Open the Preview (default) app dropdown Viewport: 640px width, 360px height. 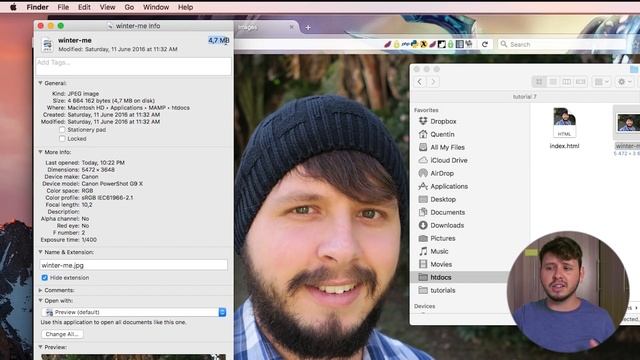(133, 312)
